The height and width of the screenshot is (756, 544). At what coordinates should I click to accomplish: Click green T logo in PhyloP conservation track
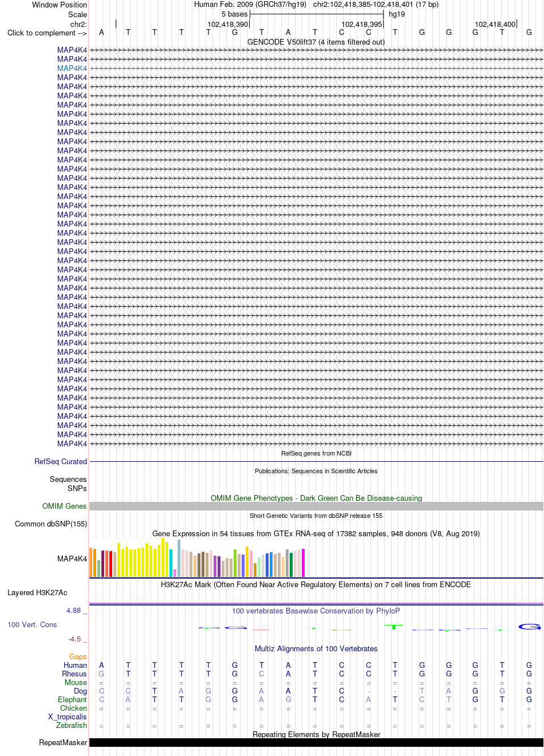coord(394,627)
